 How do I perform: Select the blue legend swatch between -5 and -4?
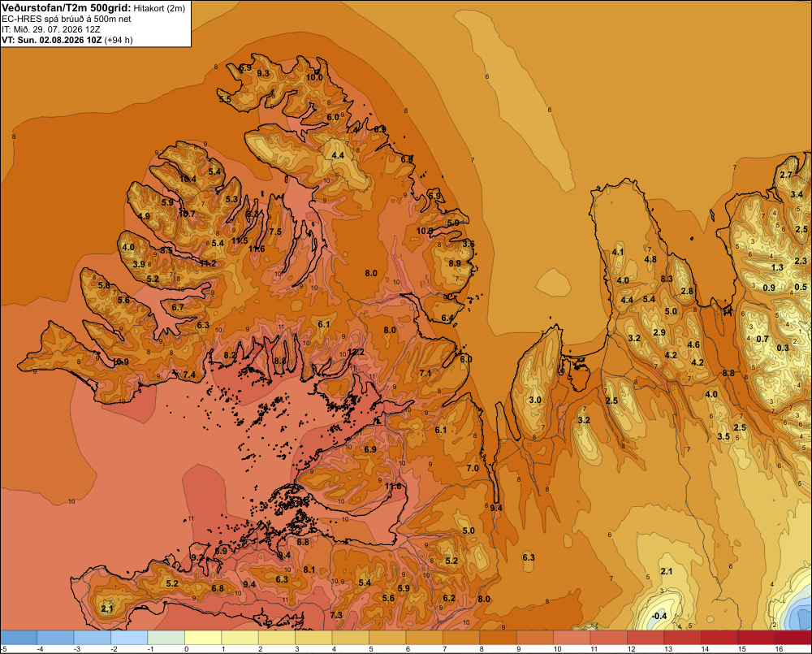[19, 637]
